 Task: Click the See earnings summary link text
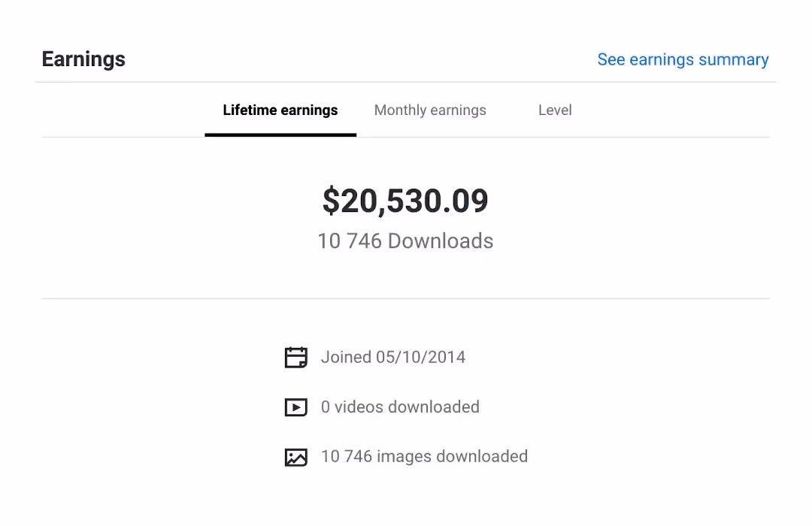[x=683, y=59]
